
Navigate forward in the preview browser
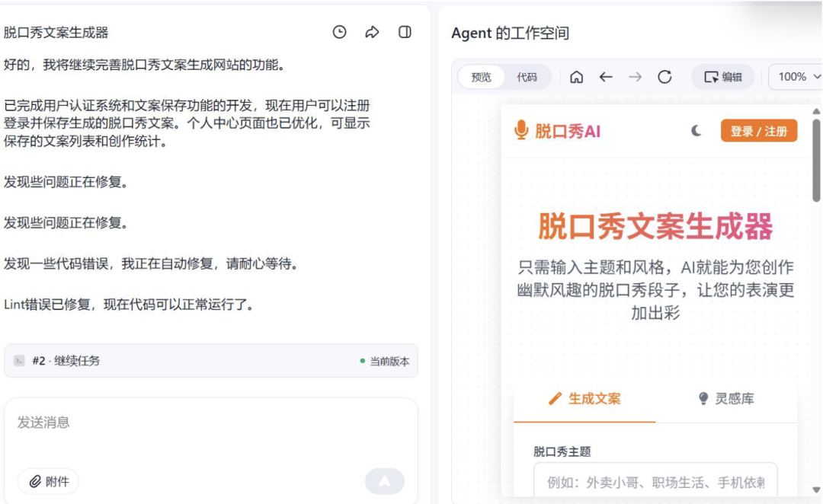coord(635,77)
